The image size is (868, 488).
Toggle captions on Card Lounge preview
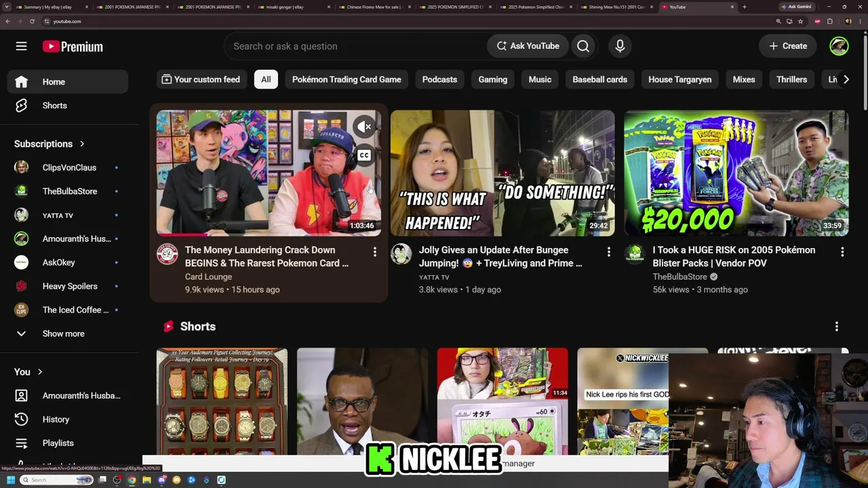pos(364,155)
